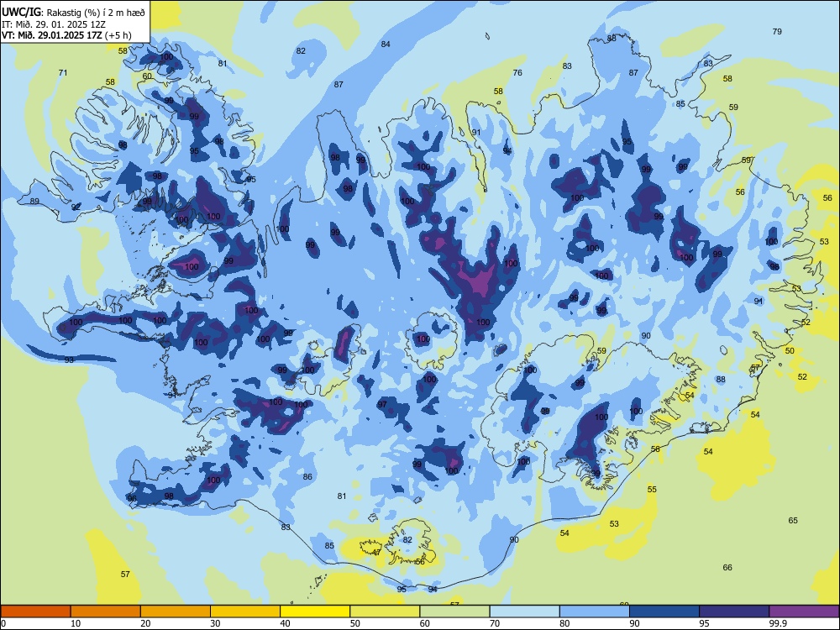
Task: Select the map value 65 over the southeast ocean
Action: [x=793, y=520]
